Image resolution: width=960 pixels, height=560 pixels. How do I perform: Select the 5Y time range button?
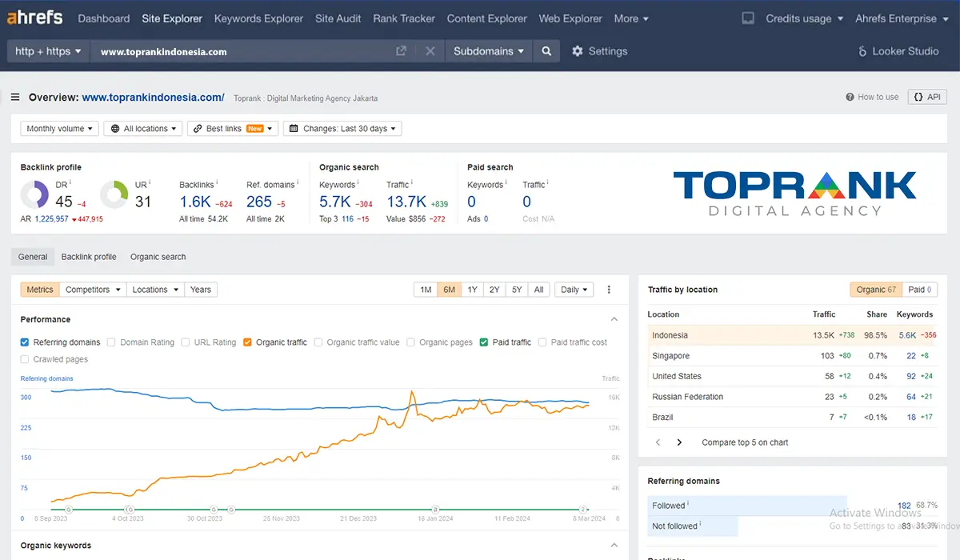[x=517, y=290]
